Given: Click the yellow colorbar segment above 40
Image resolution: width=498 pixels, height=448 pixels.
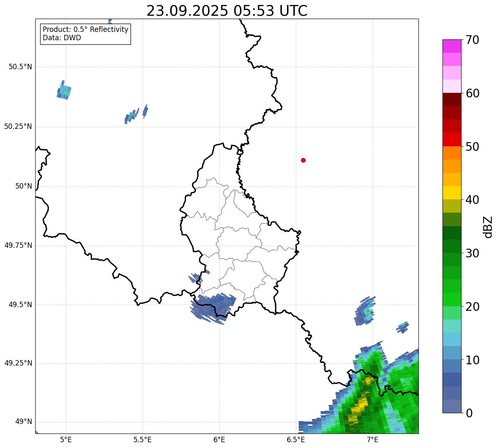Looking at the screenshot, I should coord(452,193).
